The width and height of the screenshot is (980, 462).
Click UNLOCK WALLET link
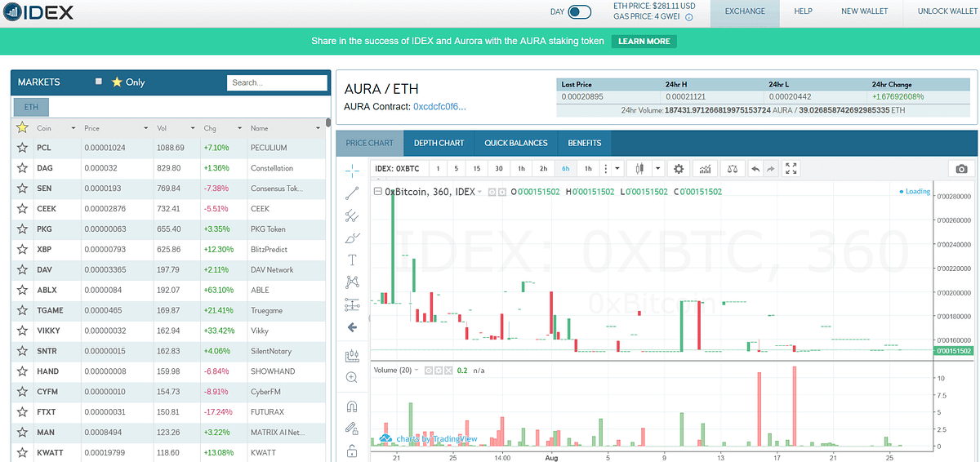947,11
